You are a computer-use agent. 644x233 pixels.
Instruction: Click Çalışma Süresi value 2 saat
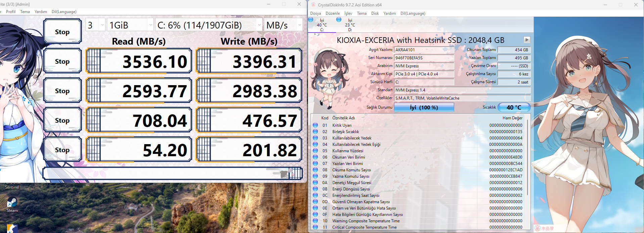[514, 82]
